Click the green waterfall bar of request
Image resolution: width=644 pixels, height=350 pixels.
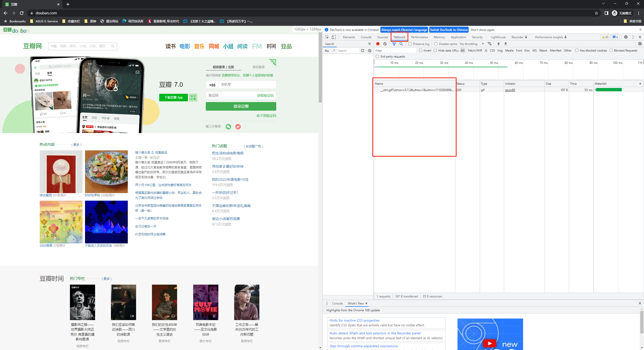pos(609,90)
